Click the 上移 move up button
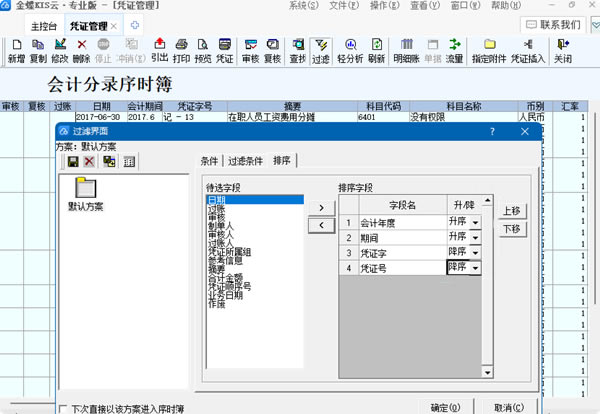Screen dimensions: 600x414 tap(511, 211)
